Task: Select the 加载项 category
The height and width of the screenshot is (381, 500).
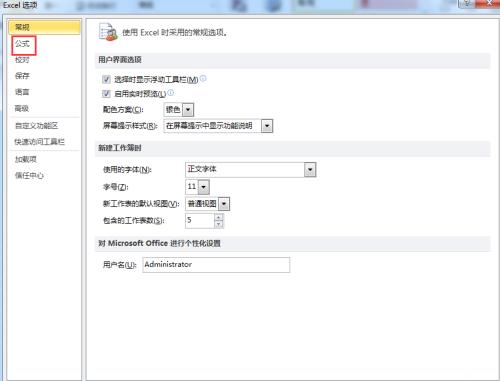Action: [x=26, y=159]
